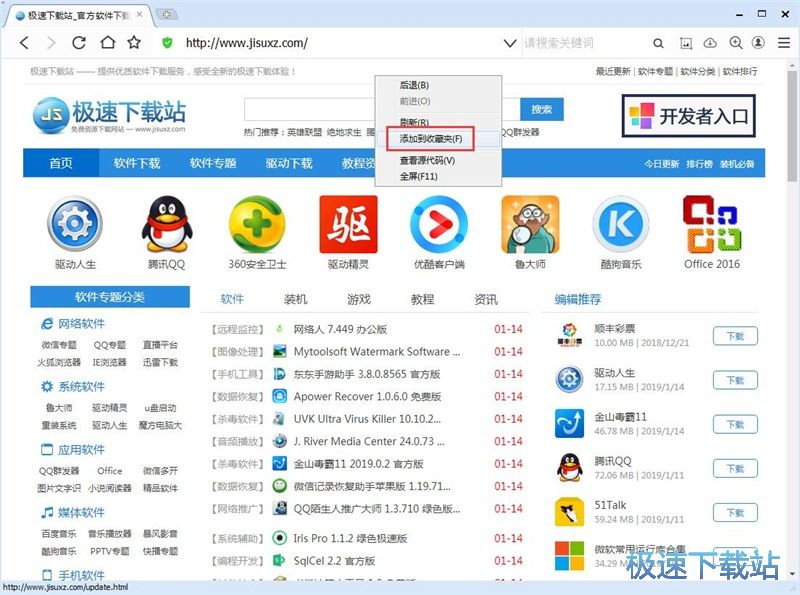Click the 驱动人生 gear app icon
The image size is (800, 595).
click(75, 224)
